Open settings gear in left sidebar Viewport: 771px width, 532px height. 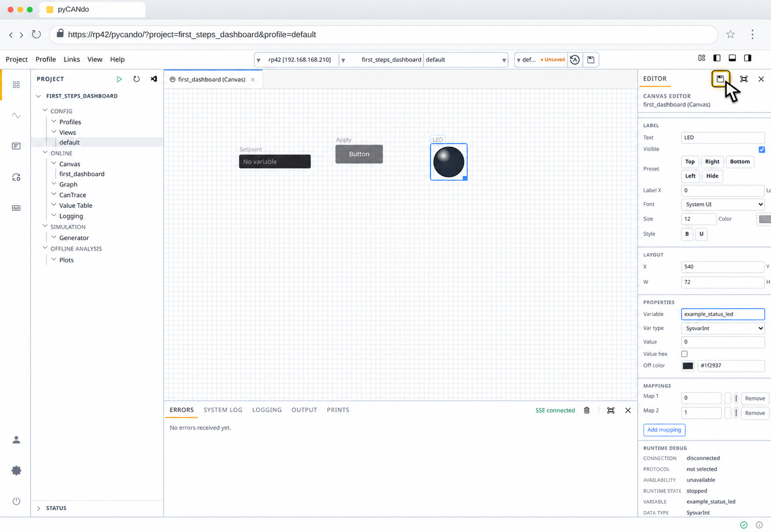16,470
